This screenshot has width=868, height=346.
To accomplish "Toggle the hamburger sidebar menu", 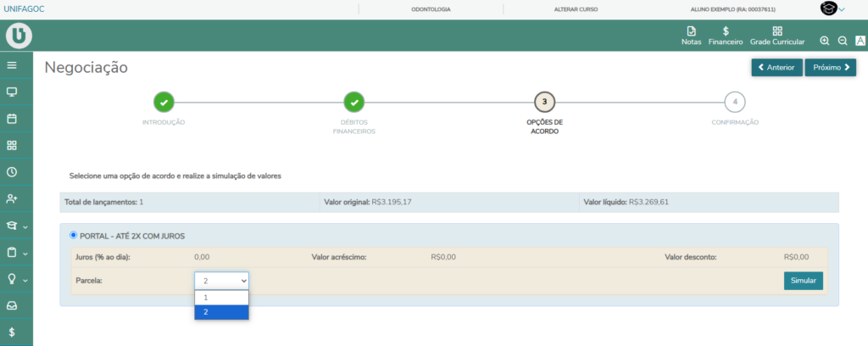I will pos(12,65).
